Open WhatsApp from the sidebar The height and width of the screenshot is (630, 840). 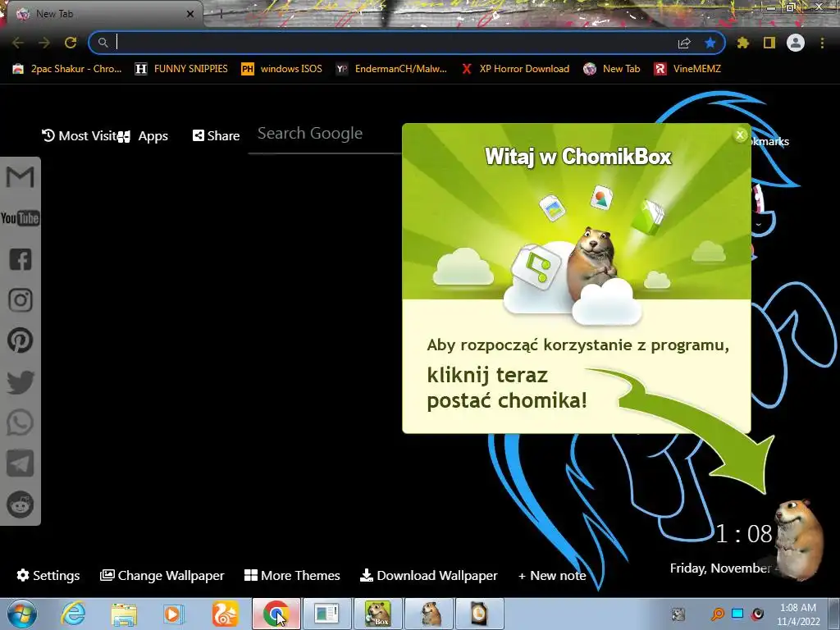click(21, 422)
